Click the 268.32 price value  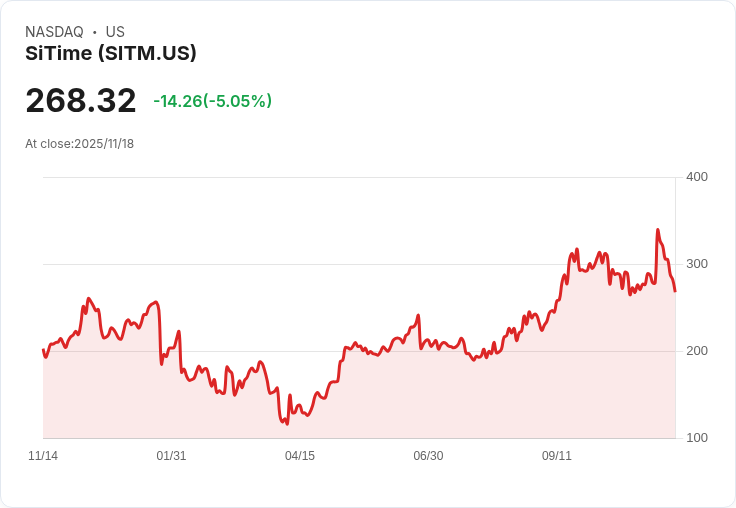(x=81, y=100)
